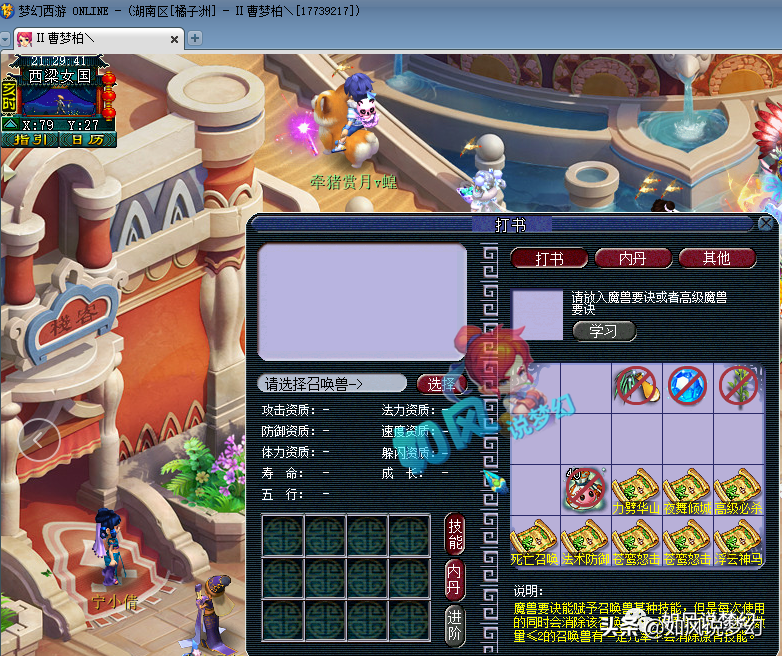Click the crossed-out blue gem item
The height and width of the screenshot is (656, 782).
(x=687, y=387)
